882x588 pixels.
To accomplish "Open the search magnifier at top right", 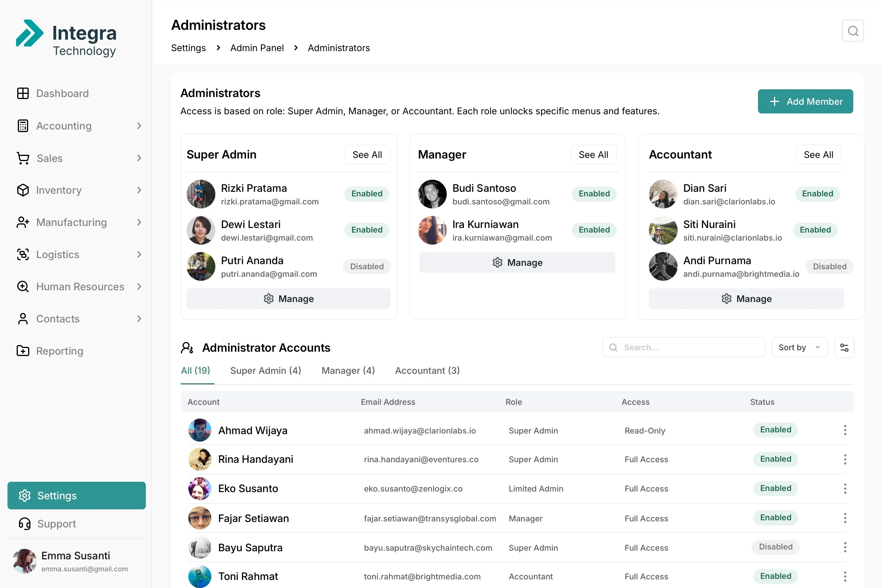I will (x=853, y=31).
